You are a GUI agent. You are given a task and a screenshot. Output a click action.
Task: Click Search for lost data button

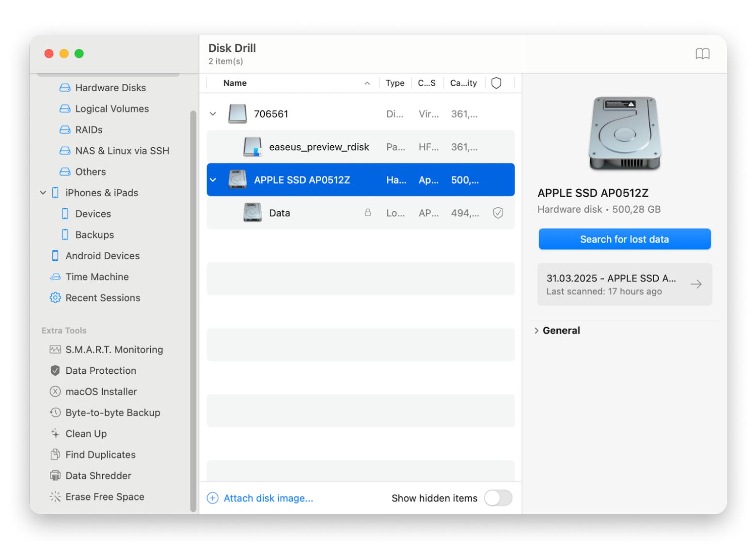click(625, 239)
